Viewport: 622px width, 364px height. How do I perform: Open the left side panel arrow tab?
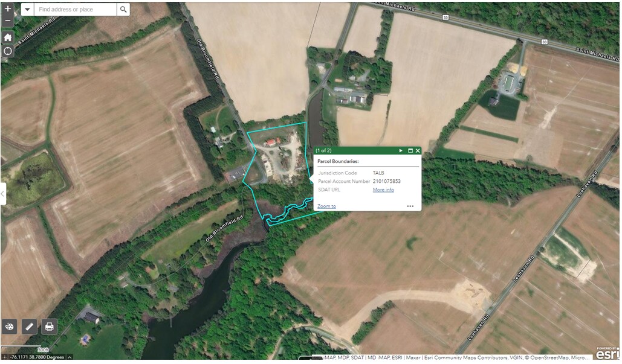pos(3,194)
